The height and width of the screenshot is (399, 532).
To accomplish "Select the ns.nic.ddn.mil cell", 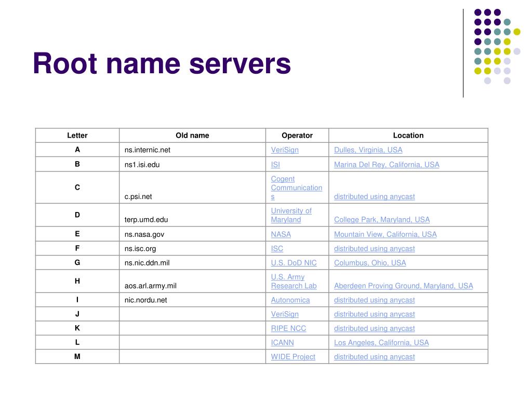I will (x=192, y=262).
